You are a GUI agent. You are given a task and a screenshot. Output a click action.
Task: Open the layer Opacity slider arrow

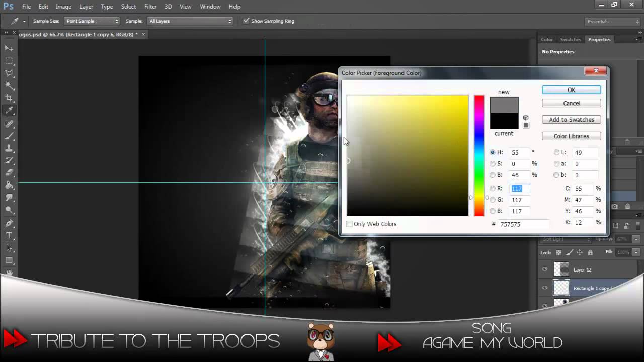[636, 239]
